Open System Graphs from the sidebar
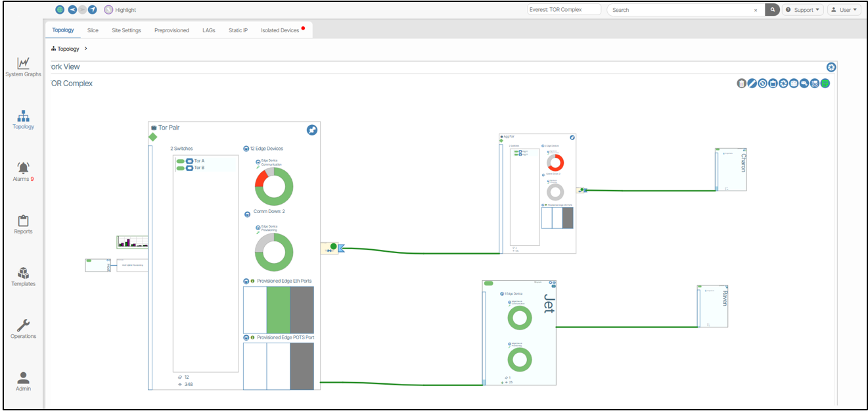This screenshot has height=411, width=868. [x=23, y=67]
